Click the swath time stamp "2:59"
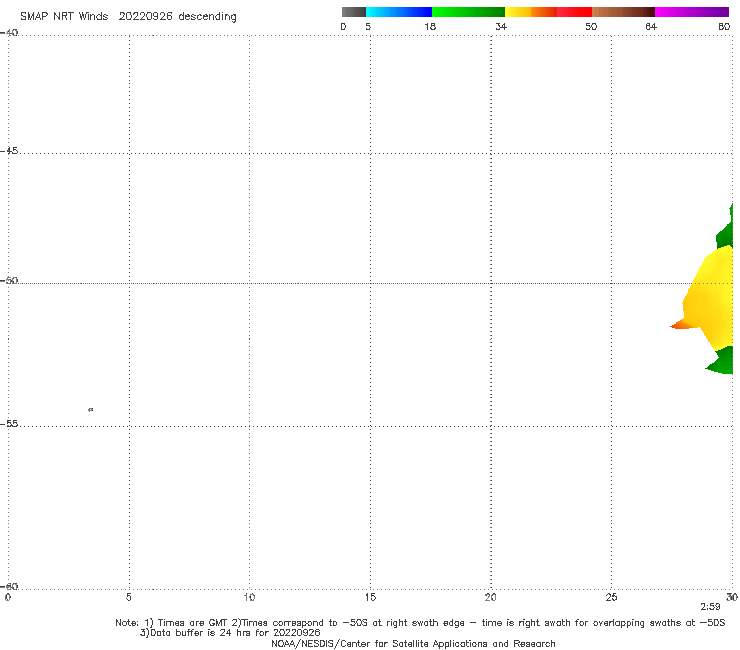 pyautogui.click(x=710, y=607)
